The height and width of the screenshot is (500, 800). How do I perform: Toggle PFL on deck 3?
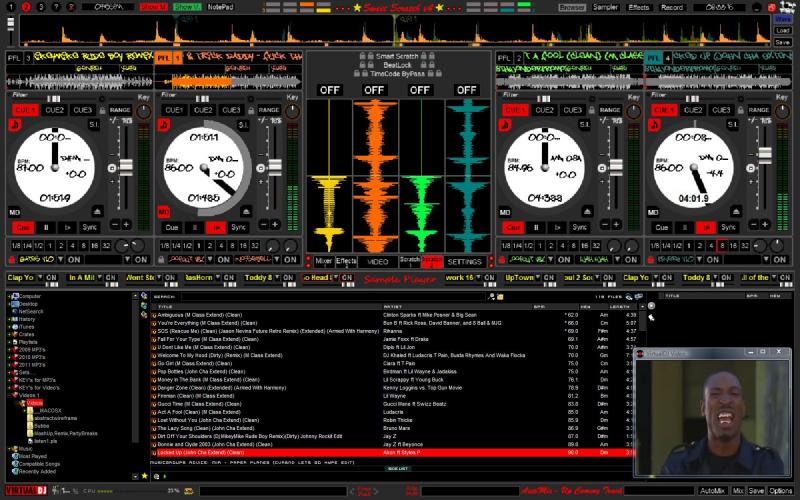tap(14, 58)
